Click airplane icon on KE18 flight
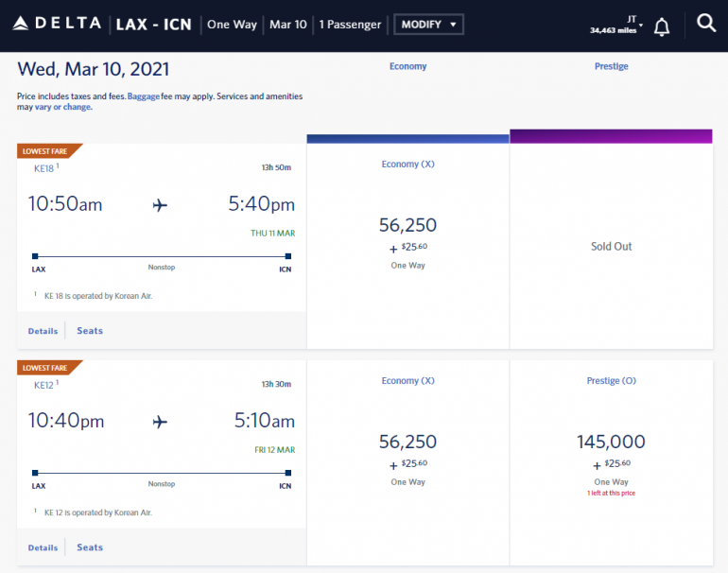Viewport: 728px width, 573px height. tap(160, 205)
